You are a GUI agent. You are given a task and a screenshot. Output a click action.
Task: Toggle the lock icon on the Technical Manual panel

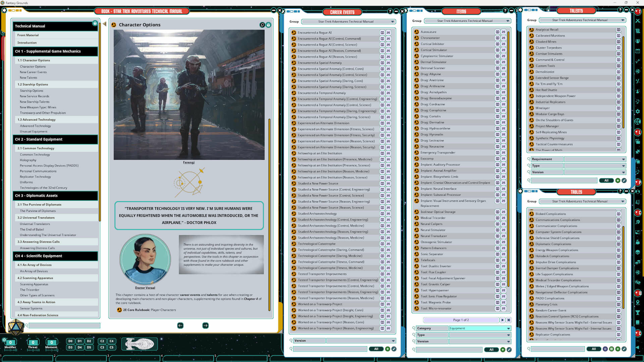click(95, 23)
